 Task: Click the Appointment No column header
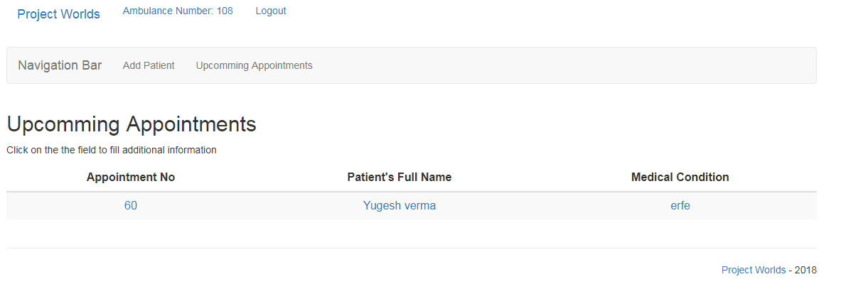click(131, 177)
